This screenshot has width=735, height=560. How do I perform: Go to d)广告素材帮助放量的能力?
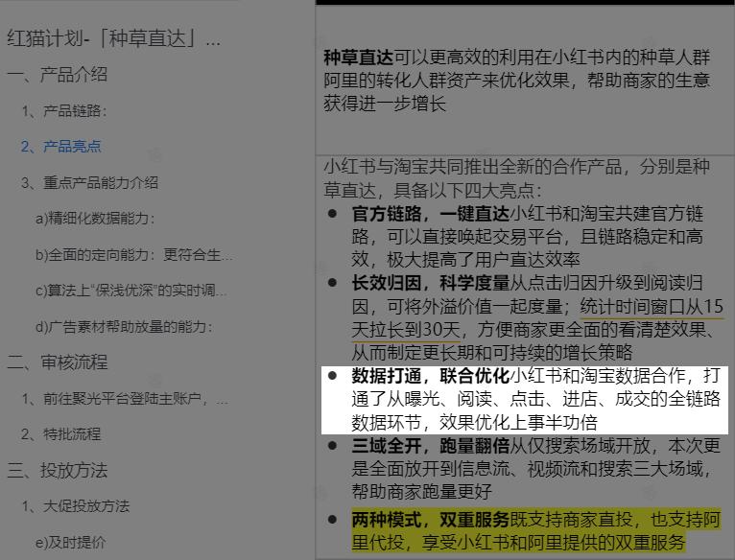(x=124, y=327)
